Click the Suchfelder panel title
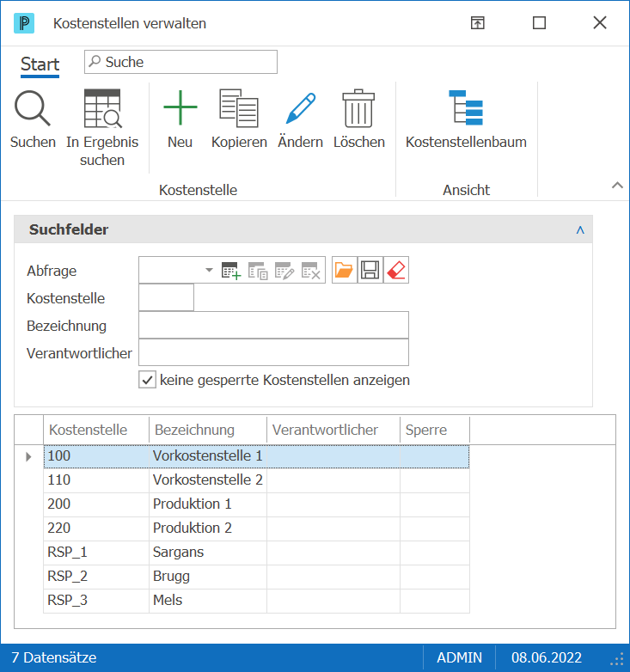Screen dimensions: 630x672 coord(69,229)
